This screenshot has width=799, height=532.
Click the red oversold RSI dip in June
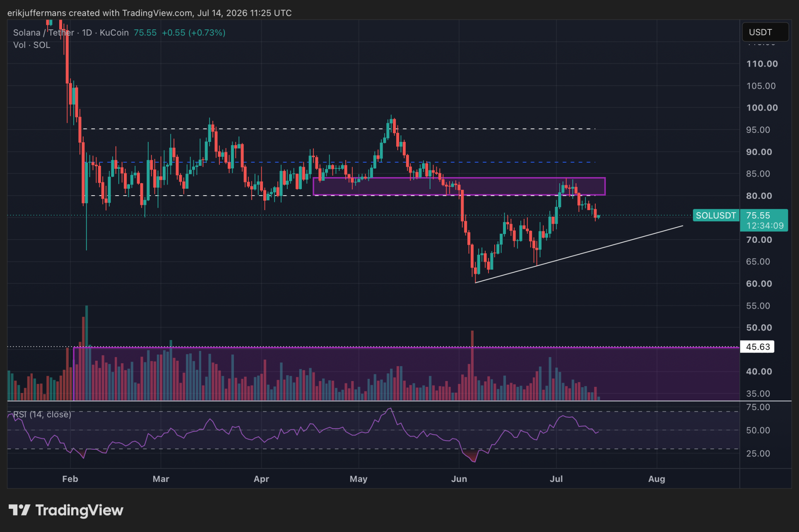tap(471, 456)
